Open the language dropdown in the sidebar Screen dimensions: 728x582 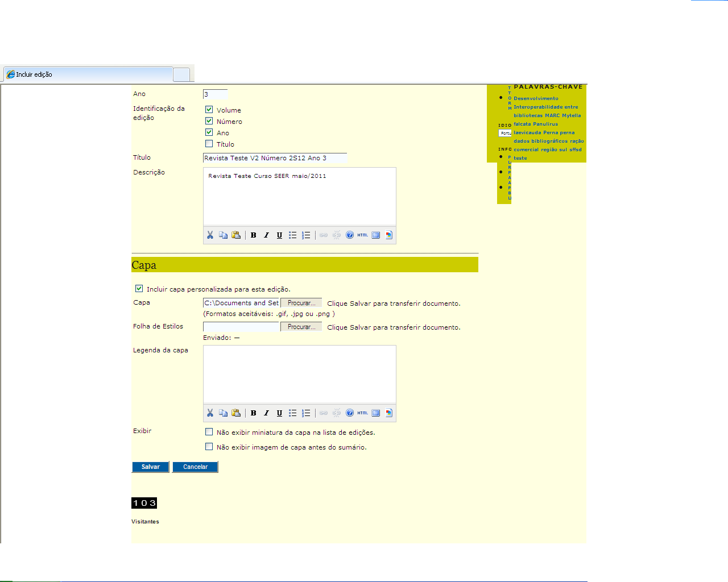pos(505,133)
